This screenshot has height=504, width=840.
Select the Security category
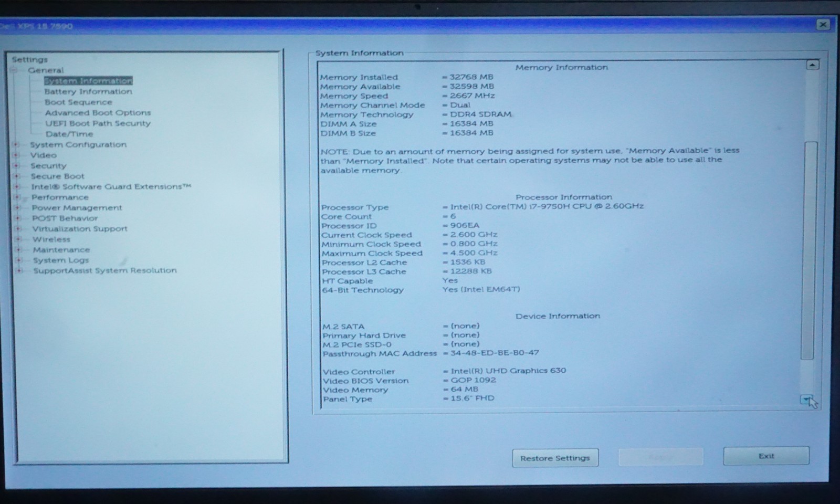[x=48, y=165]
